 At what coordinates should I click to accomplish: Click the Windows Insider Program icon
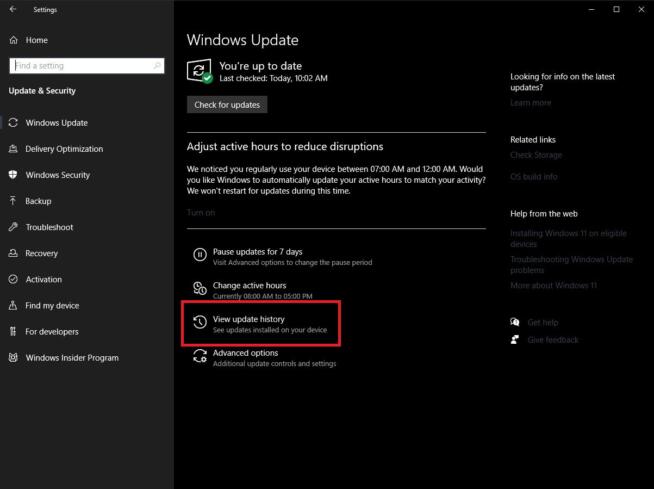[x=13, y=358]
